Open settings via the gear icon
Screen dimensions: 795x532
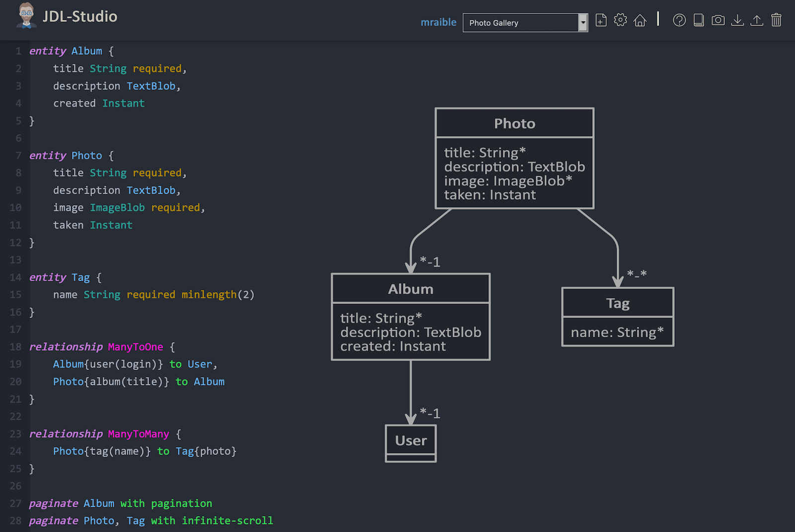pyautogui.click(x=620, y=20)
